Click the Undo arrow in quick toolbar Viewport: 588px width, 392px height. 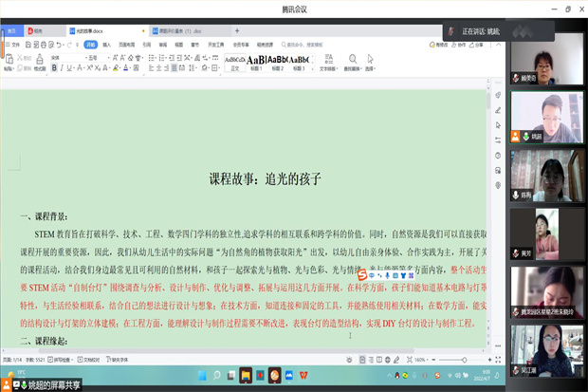click(x=61, y=44)
